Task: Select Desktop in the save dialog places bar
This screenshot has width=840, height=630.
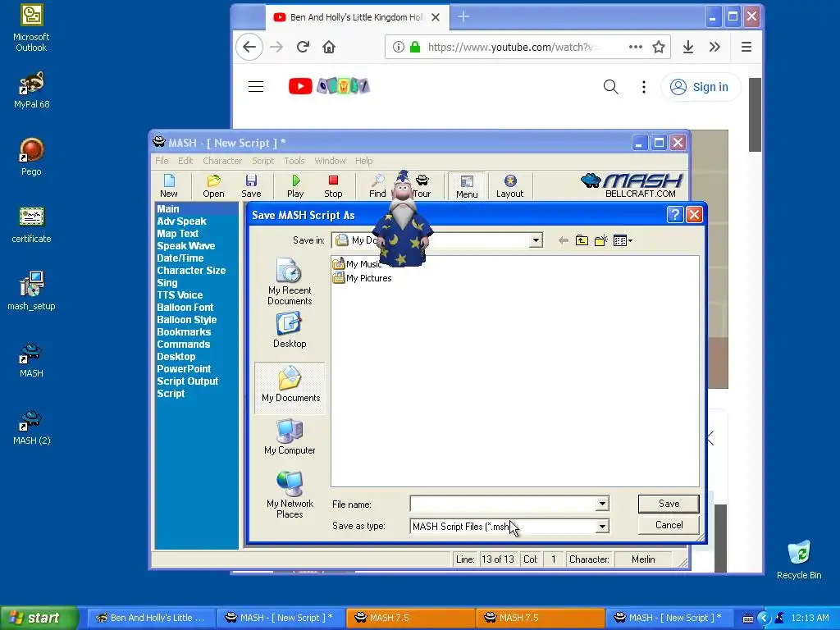Action: (x=290, y=331)
